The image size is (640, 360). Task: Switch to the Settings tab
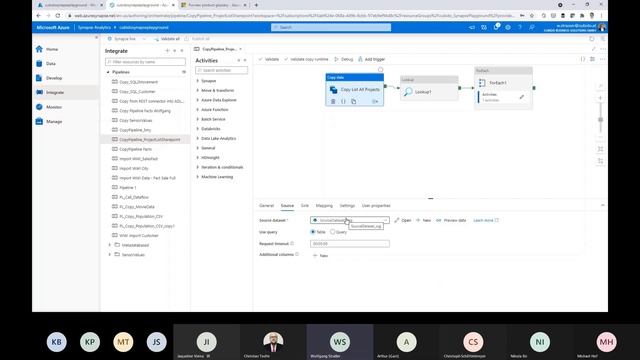click(347, 206)
